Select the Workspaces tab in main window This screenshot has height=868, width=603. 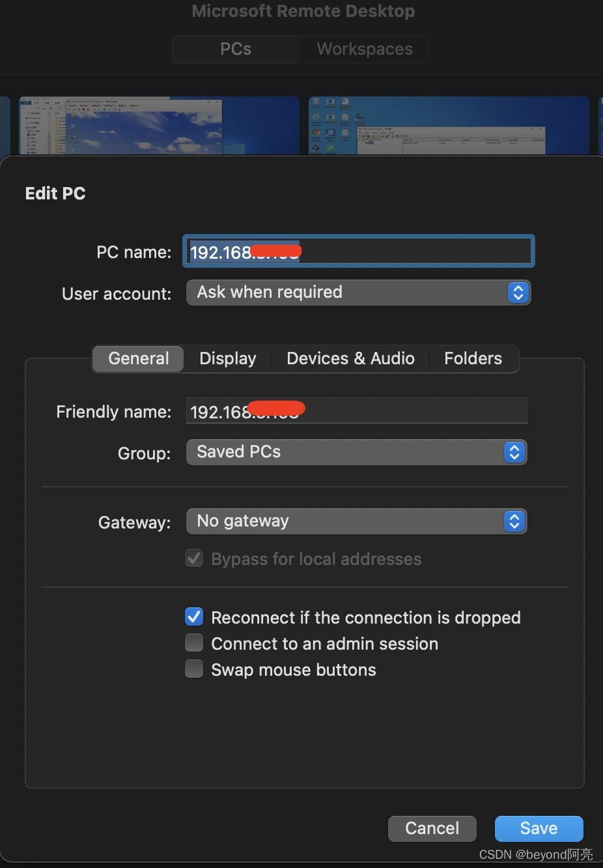click(x=365, y=50)
